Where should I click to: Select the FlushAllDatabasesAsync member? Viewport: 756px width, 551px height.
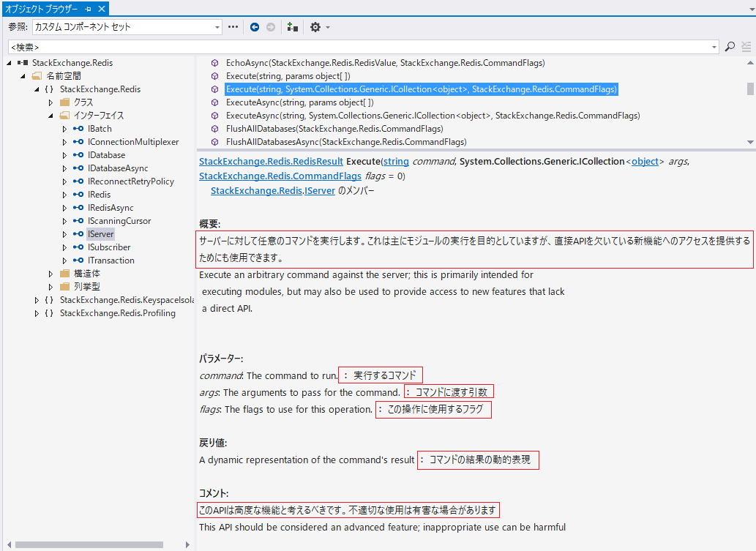point(346,142)
